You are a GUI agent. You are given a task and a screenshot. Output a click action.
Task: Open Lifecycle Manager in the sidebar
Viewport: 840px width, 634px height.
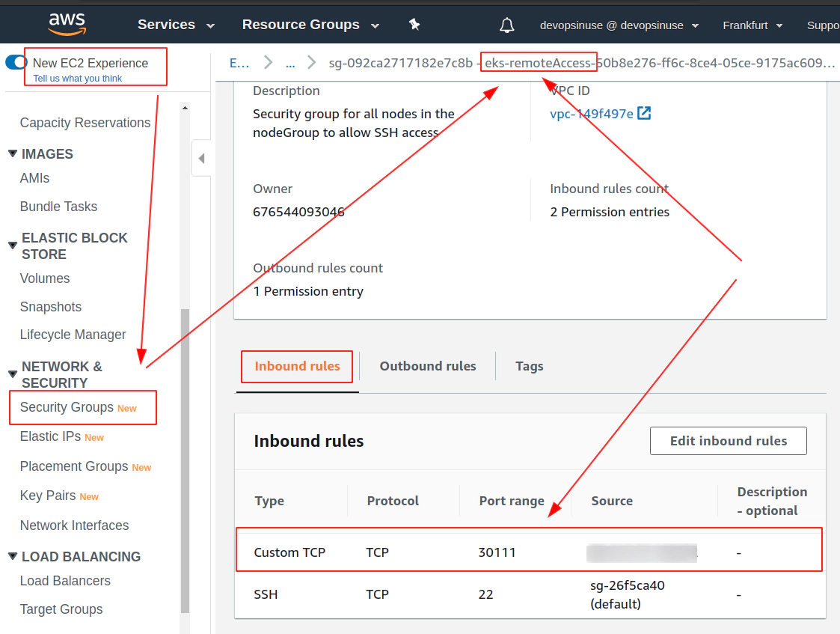click(73, 335)
